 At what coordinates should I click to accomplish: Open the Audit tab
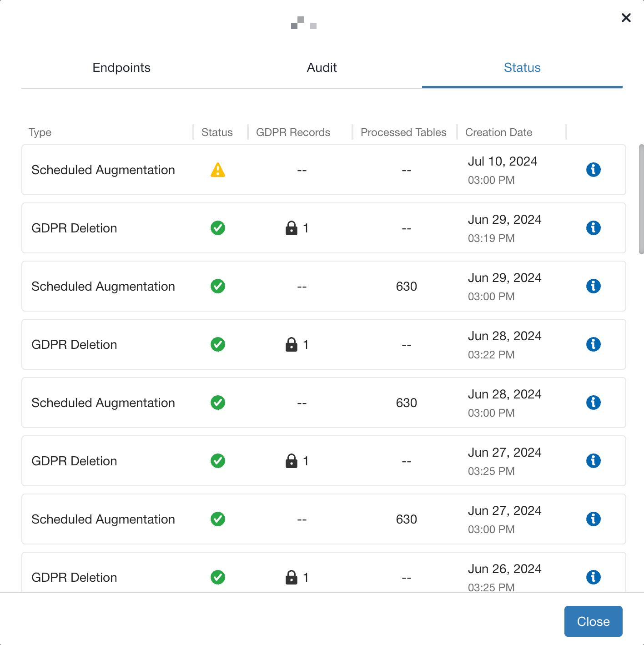click(x=322, y=68)
